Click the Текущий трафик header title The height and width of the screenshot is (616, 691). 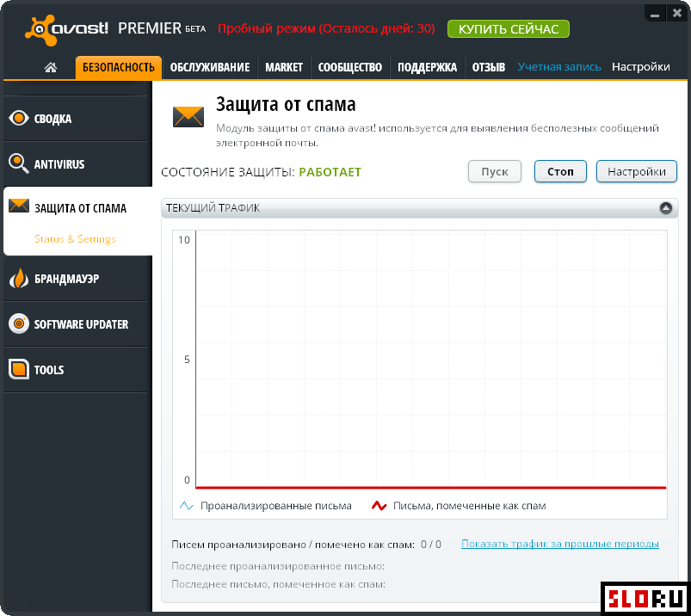click(213, 208)
